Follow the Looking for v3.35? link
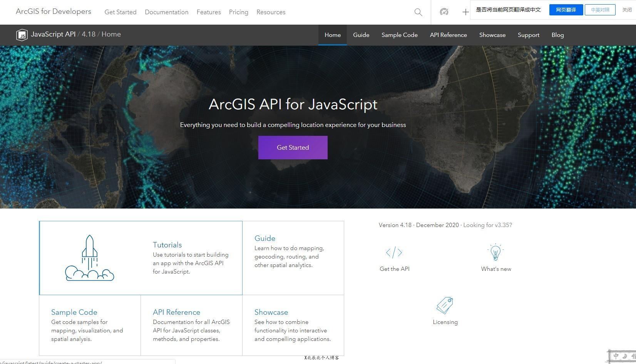The width and height of the screenshot is (636, 364). (x=487, y=225)
